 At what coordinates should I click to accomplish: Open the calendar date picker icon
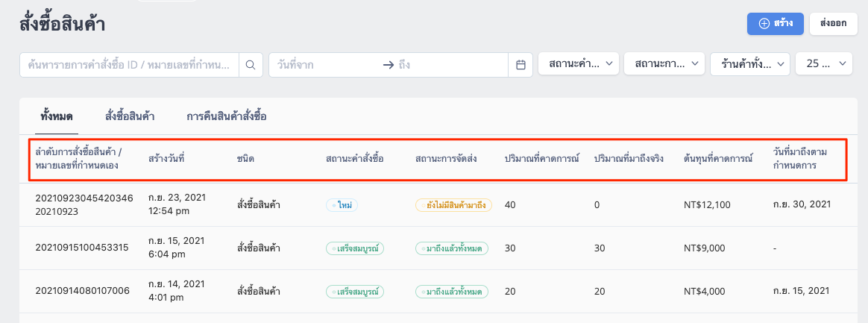click(521, 65)
